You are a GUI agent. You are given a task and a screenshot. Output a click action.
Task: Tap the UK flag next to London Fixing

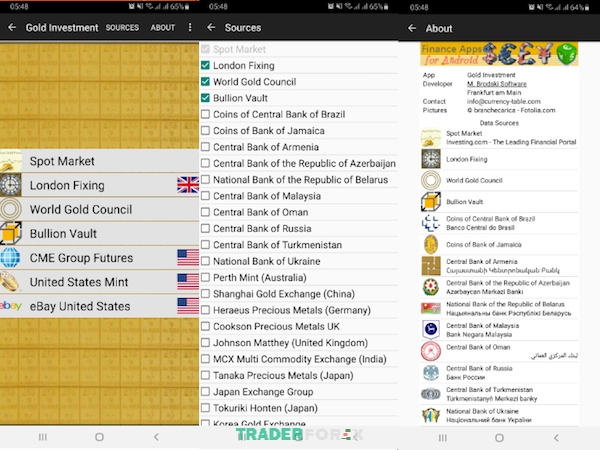[x=188, y=185]
